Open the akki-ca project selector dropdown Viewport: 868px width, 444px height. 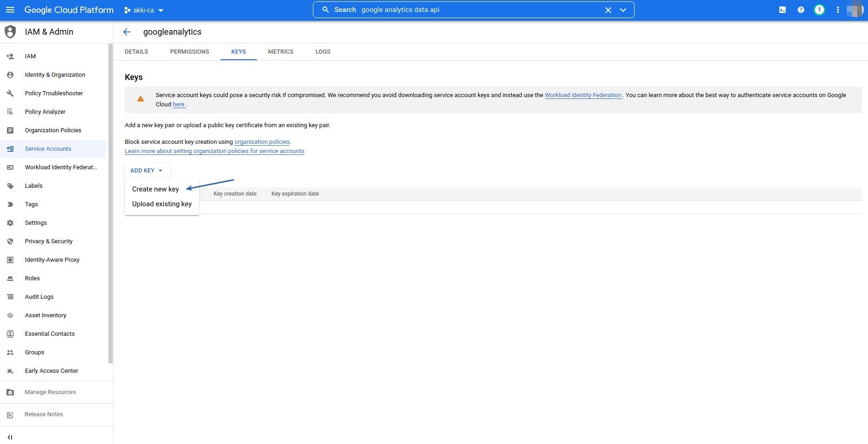point(144,10)
